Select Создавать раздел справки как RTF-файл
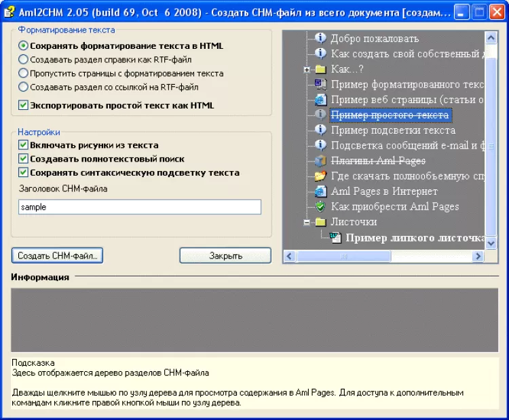 [23, 60]
